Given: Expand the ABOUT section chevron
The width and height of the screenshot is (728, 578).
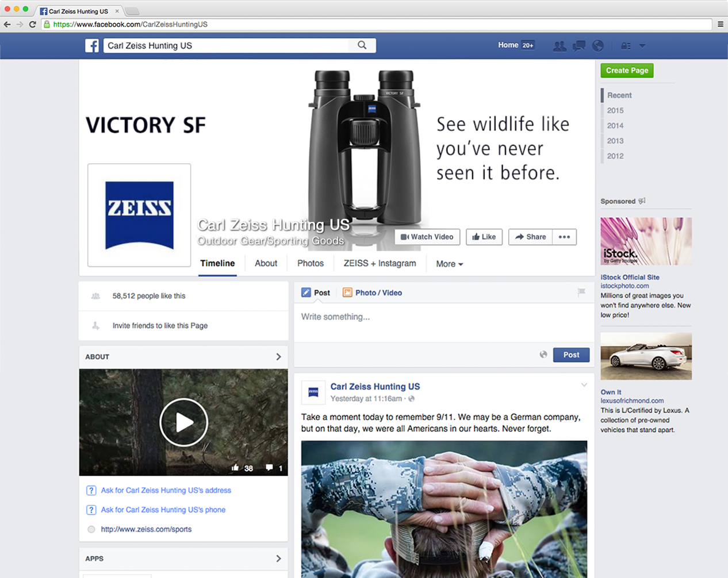Looking at the screenshot, I should point(278,357).
